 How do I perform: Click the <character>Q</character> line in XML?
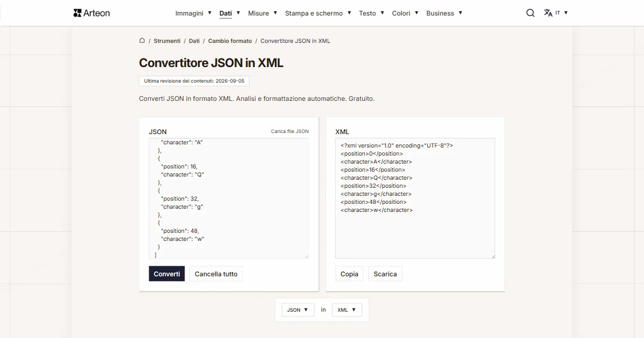coord(376,178)
